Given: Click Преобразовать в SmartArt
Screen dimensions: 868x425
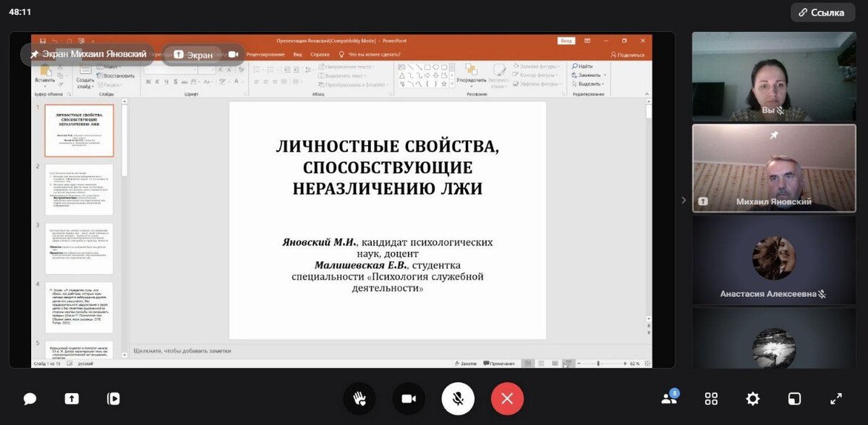Looking at the screenshot, I should [353, 84].
